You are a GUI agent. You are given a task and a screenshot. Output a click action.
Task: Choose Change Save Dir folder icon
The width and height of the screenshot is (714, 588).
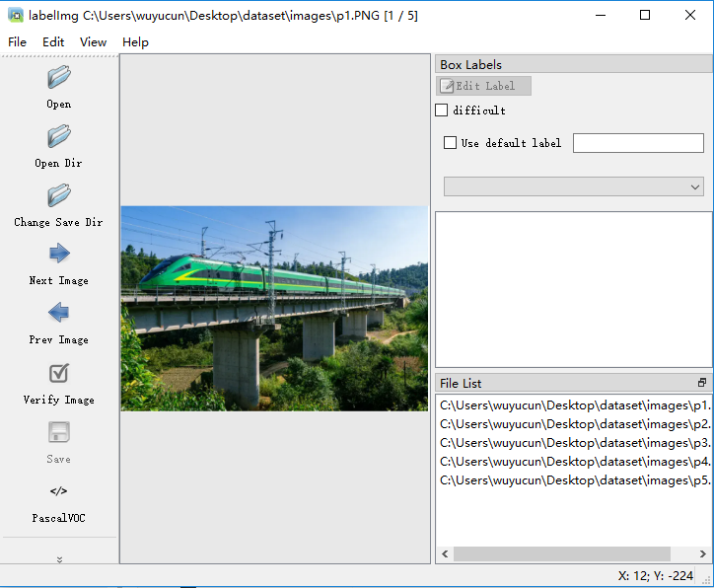point(59,195)
